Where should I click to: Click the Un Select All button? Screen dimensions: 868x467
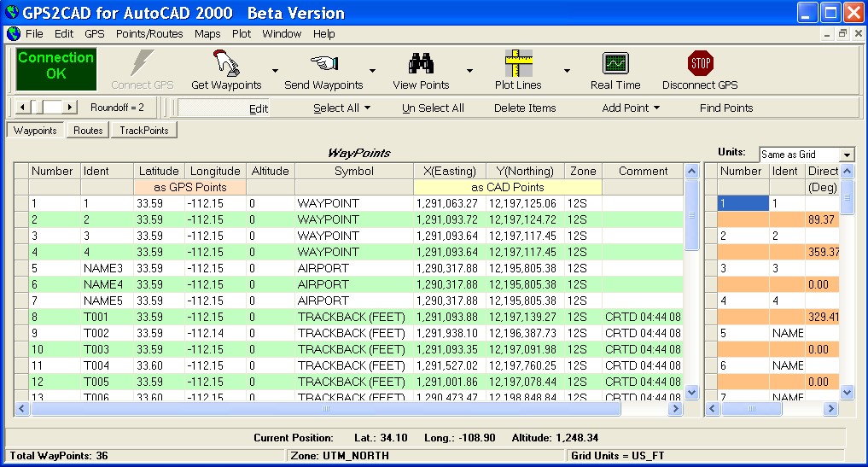[x=433, y=108]
